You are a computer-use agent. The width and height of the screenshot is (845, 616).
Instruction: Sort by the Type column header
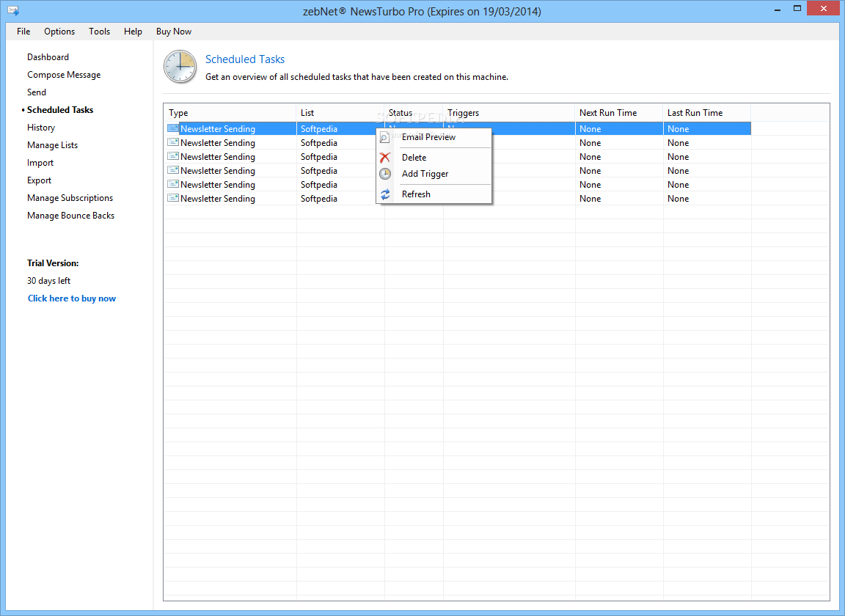[230, 113]
